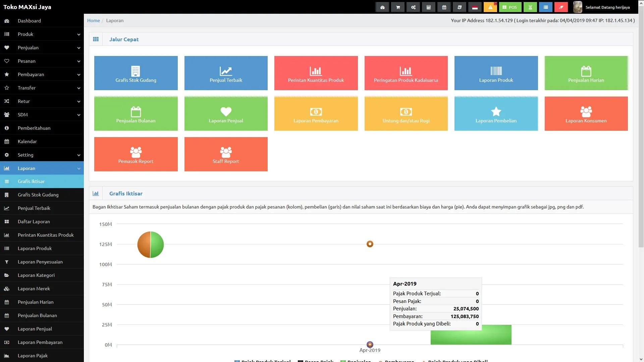644x362 pixels.
Task: Click the shopping cart icon in header
Action: pyautogui.click(x=398, y=7)
